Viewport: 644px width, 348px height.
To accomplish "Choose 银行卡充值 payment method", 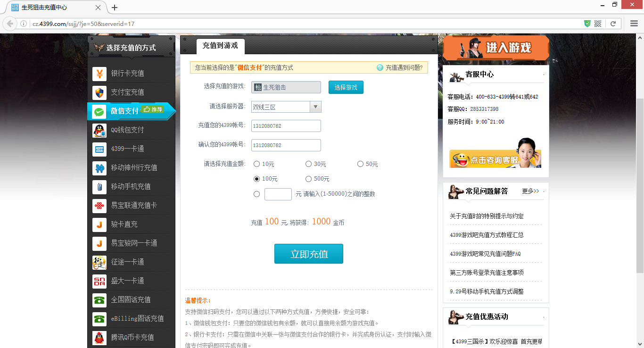I will 131,74.
